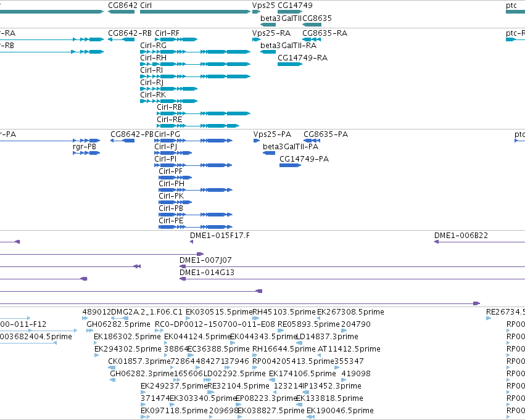
Task: Select EST EK186302.5prime
Action: 96,343
